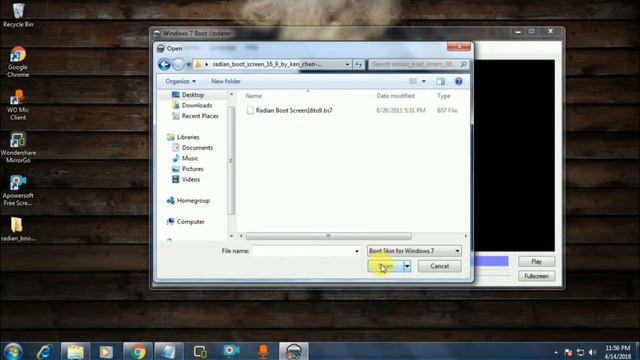
Task: Click Windows Start orb
Action: tap(13, 351)
